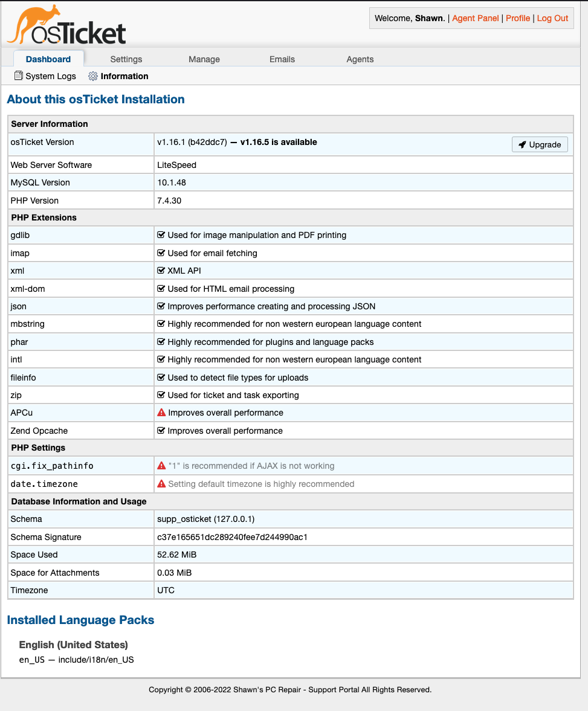Click the 'English (United States)' language pack
Image resolution: width=588 pixels, height=711 pixels.
pos(74,645)
